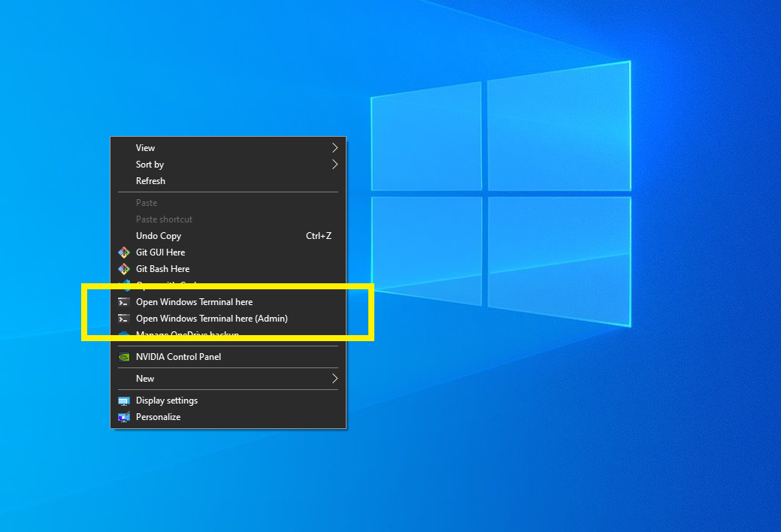This screenshot has height=532, width=781.
Task: Select Open Windows Terminal here (Admin)
Action: click(x=228, y=319)
